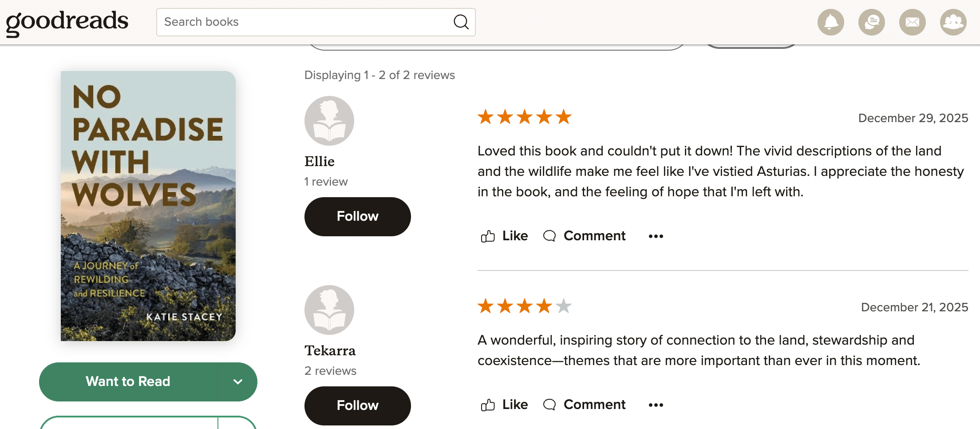Expand the Want to Read shelf dropdown
The width and height of the screenshot is (980, 429).
tap(238, 382)
